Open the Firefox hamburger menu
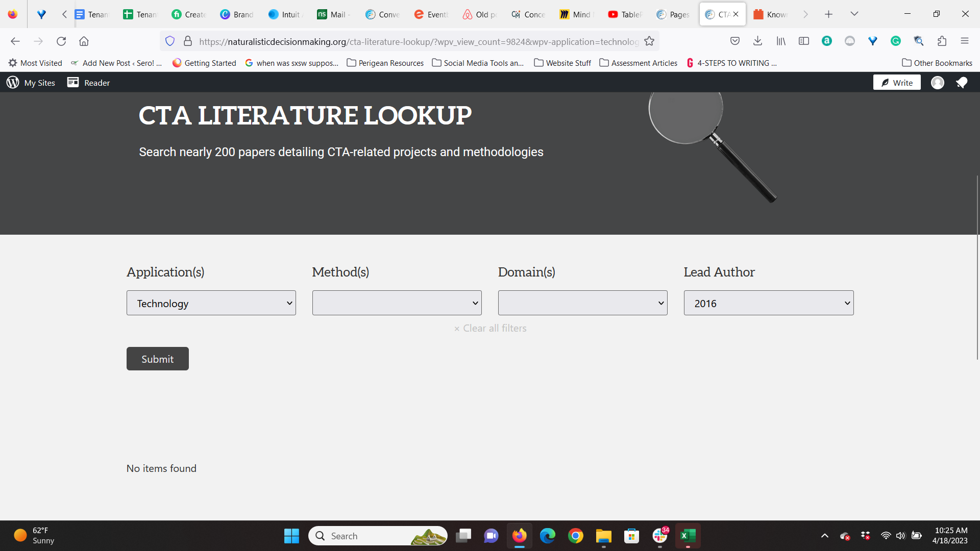Screen dimensions: 980x551 [x=965, y=41]
